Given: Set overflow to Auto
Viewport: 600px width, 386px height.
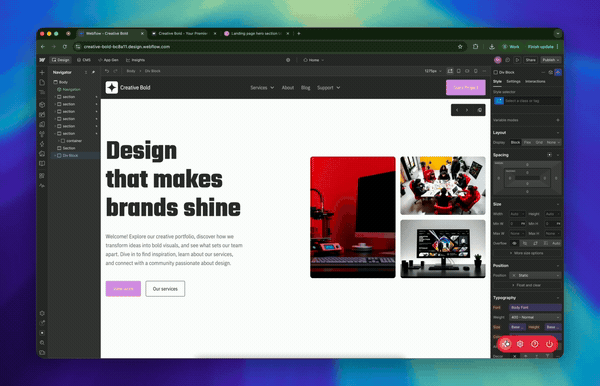Looking at the screenshot, I should [556, 243].
